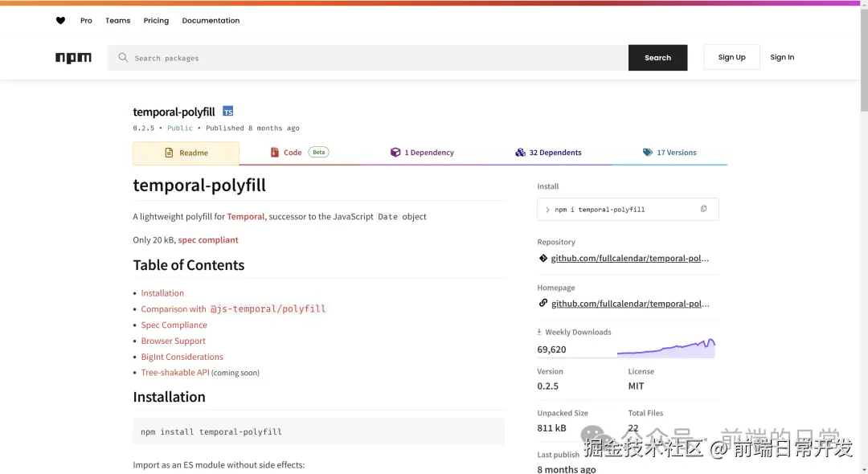View the 17 Versions tab
Viewport: 868px width, 474px height.
click(669, 153)
